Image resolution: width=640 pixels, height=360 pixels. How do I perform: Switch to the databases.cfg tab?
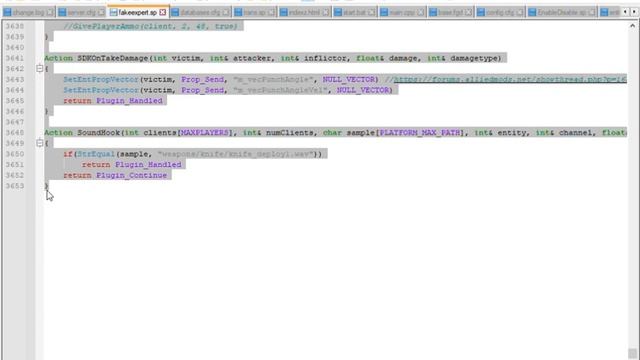click(x=200, y=12)
